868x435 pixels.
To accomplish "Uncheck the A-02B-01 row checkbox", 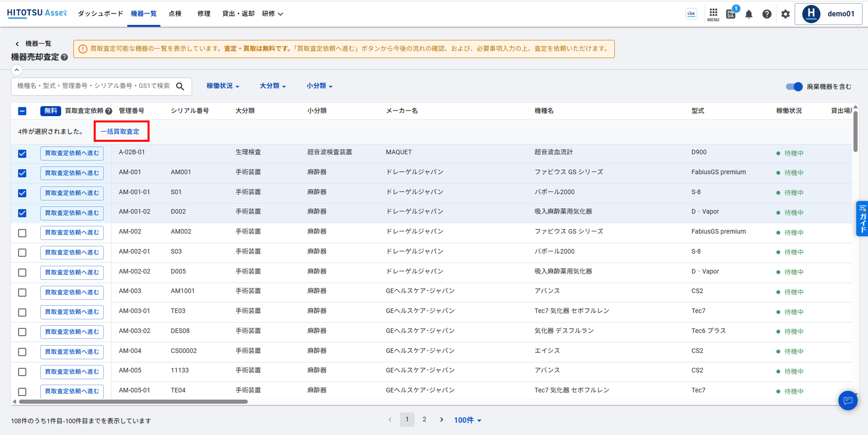I will pyautogui.click(x=22, y=154).
